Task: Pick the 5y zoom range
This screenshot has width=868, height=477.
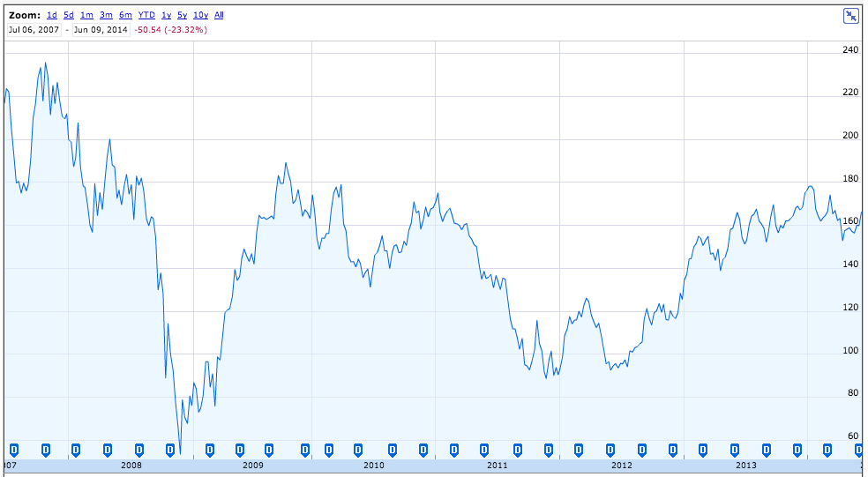Action: 182,15
